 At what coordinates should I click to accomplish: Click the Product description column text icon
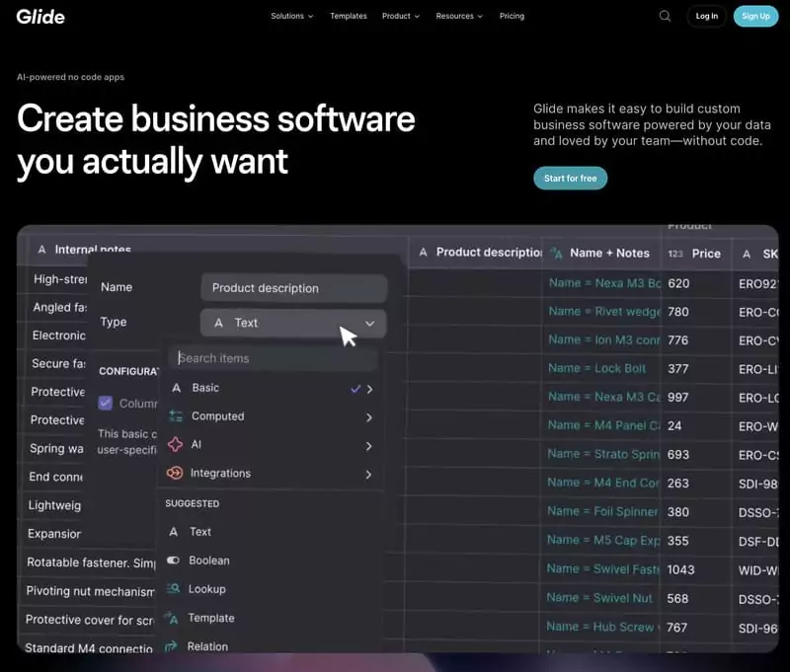(424, 252)
